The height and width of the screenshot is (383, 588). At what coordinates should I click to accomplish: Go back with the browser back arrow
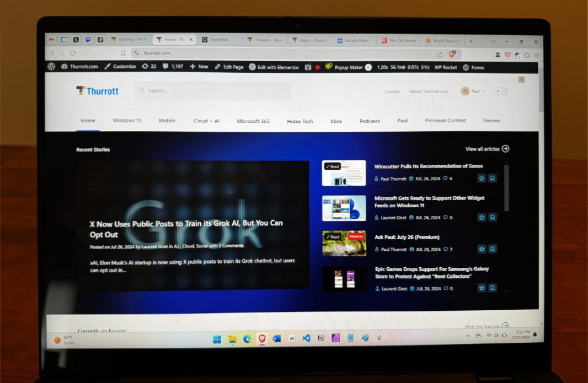(52, 53)
